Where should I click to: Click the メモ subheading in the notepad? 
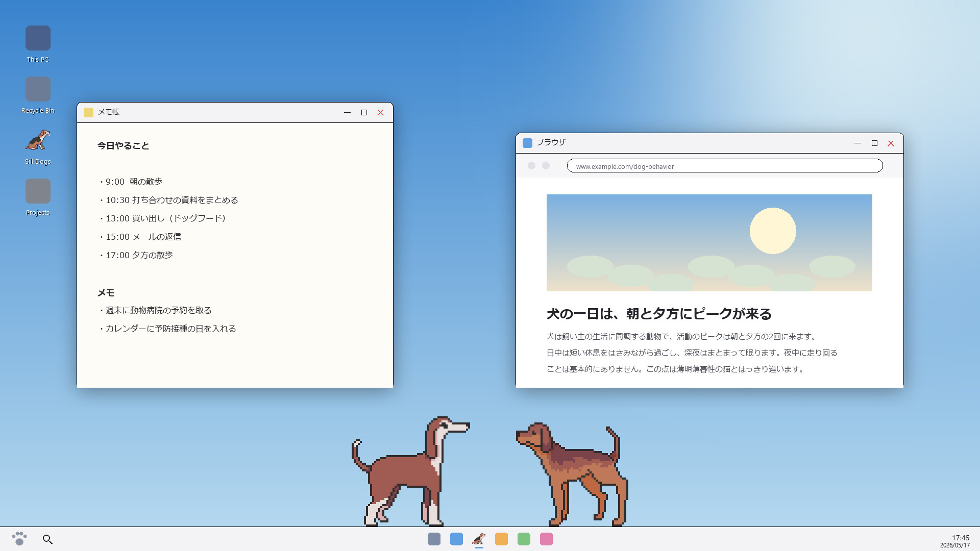[106, 293]
